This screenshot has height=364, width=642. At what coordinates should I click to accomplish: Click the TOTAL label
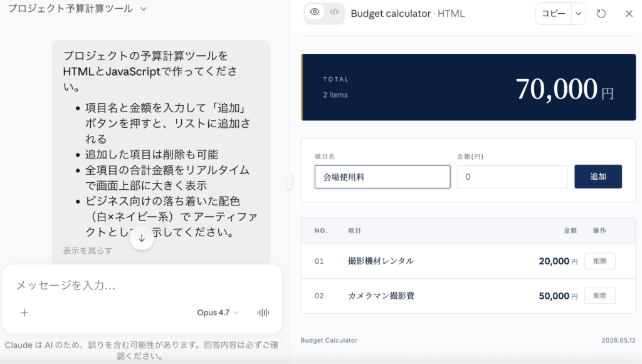pos(336,80)
